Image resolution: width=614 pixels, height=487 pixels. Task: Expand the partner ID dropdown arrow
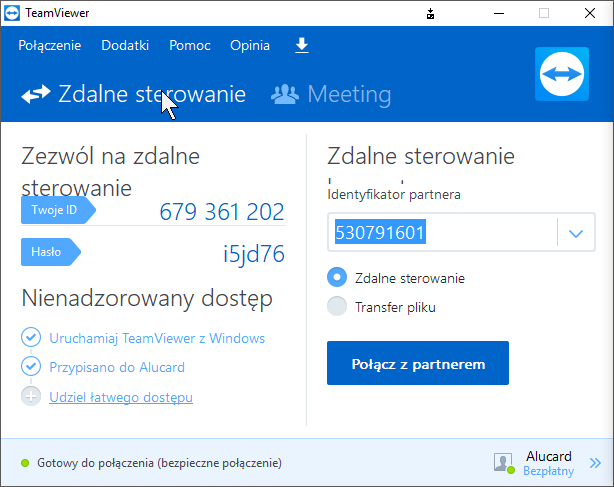(575, 234)
